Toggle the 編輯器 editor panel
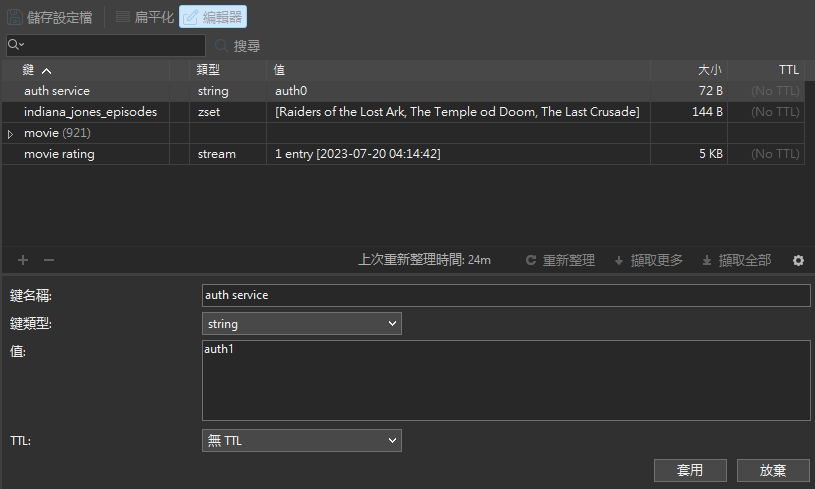 [x=213, y=17]
